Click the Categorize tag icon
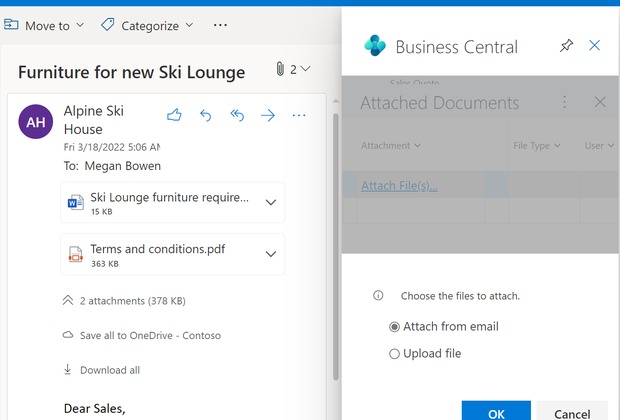The image size is (620, 420). click(108, 25)
